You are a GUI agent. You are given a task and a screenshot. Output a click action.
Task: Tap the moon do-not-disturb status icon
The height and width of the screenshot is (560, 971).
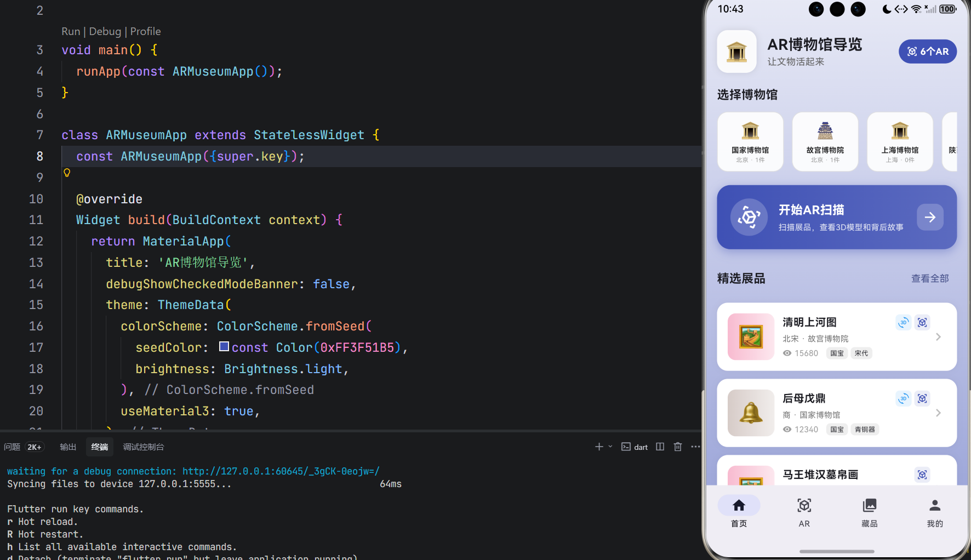[887, 9]
